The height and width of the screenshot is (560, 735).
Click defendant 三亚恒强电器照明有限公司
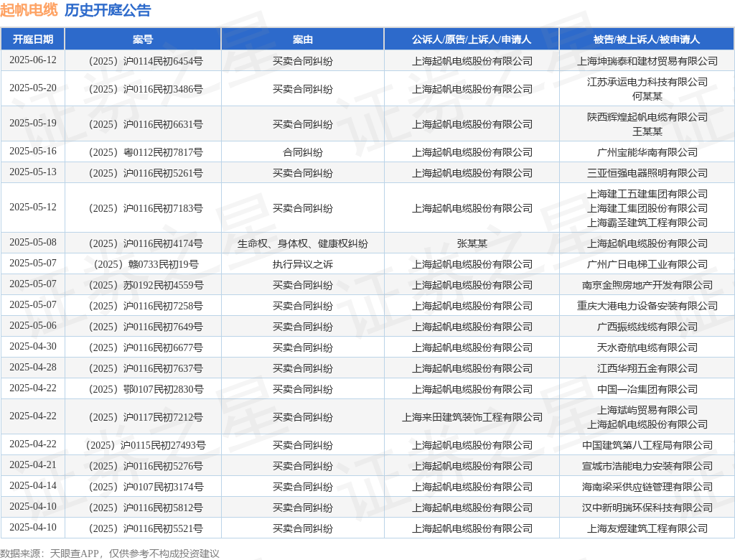click(x=647, y=173)
